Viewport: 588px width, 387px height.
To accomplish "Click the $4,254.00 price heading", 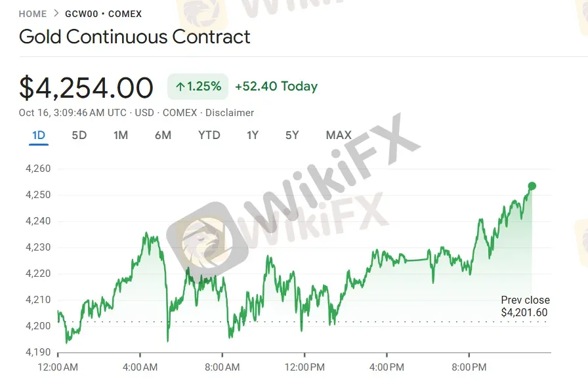I will (86, 88).
